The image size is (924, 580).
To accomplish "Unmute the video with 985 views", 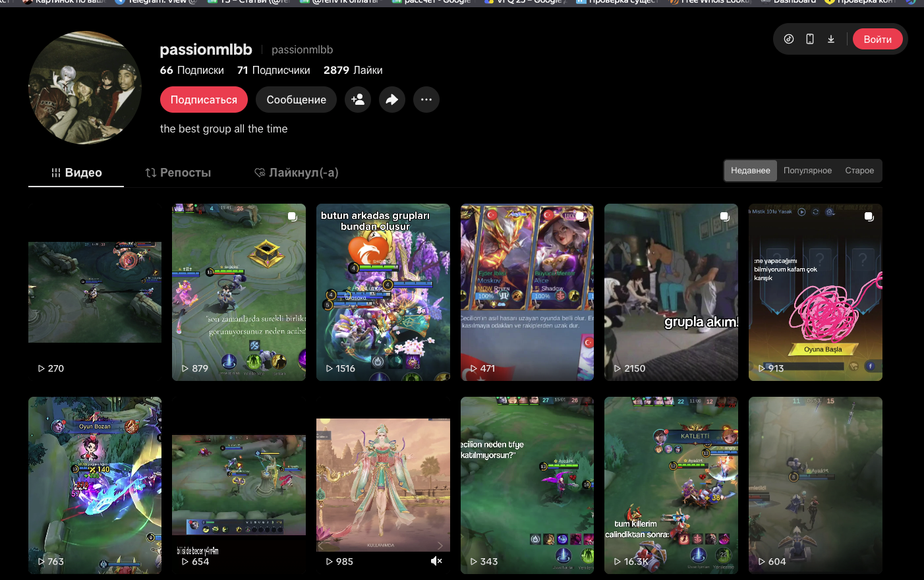I will (436, 561).
